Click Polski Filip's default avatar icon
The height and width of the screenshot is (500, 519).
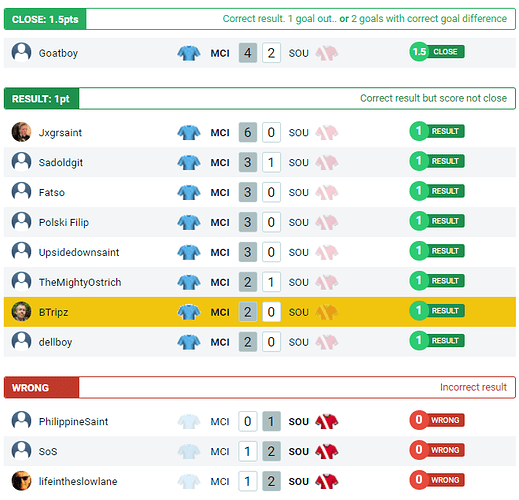(21, 221)
